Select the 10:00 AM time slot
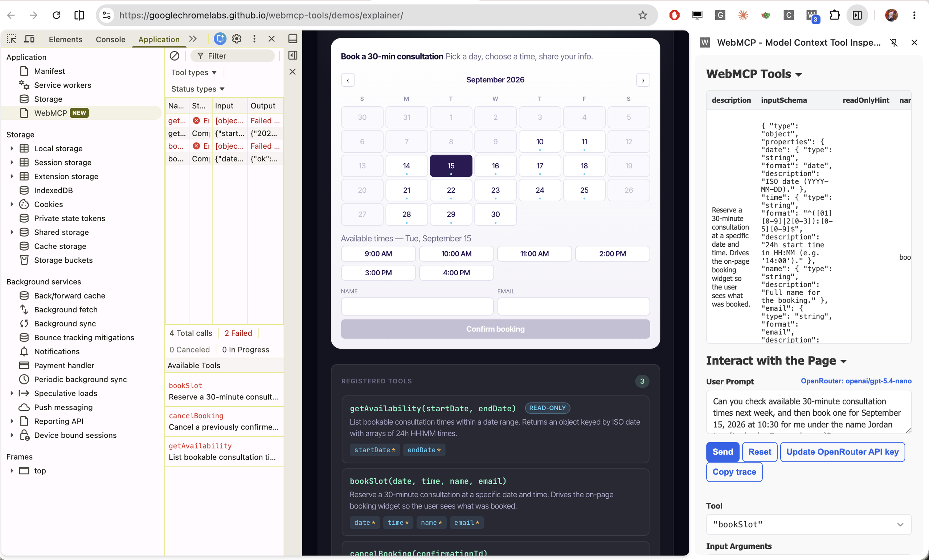The height and width of the screenshot is (560, 929). (x=456, y=254)
